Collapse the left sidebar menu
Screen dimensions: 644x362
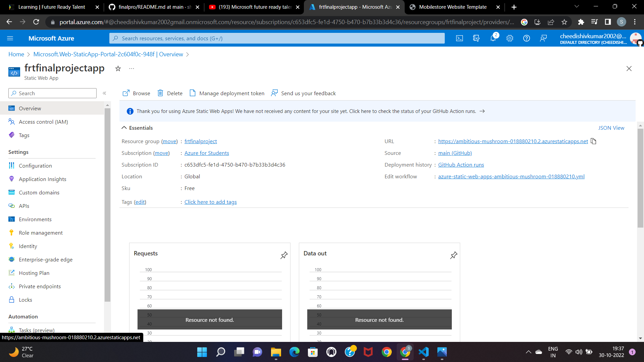click(104, 93)
